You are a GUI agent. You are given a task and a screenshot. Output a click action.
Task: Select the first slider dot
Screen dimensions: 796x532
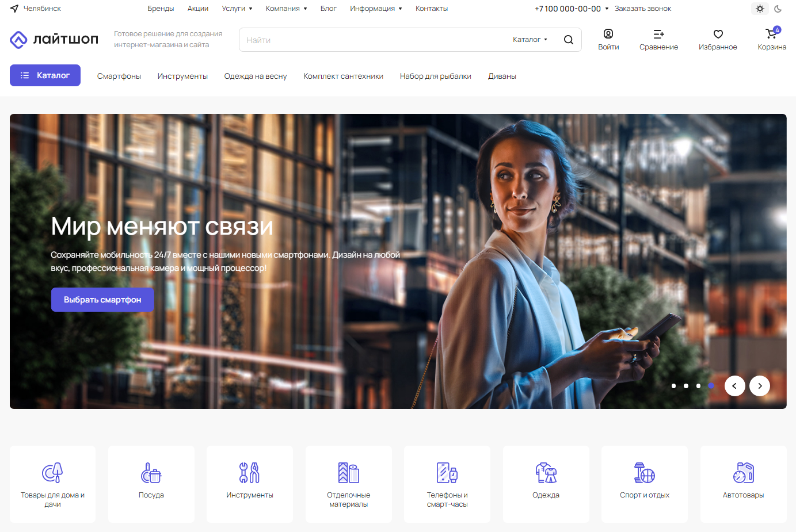(674, 386)
